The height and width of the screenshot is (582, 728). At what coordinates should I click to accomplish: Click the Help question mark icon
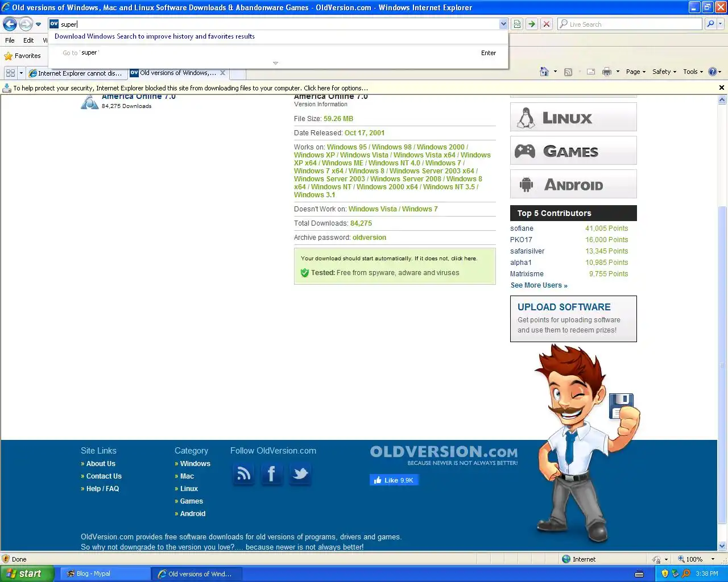click(x=713, y=72)
